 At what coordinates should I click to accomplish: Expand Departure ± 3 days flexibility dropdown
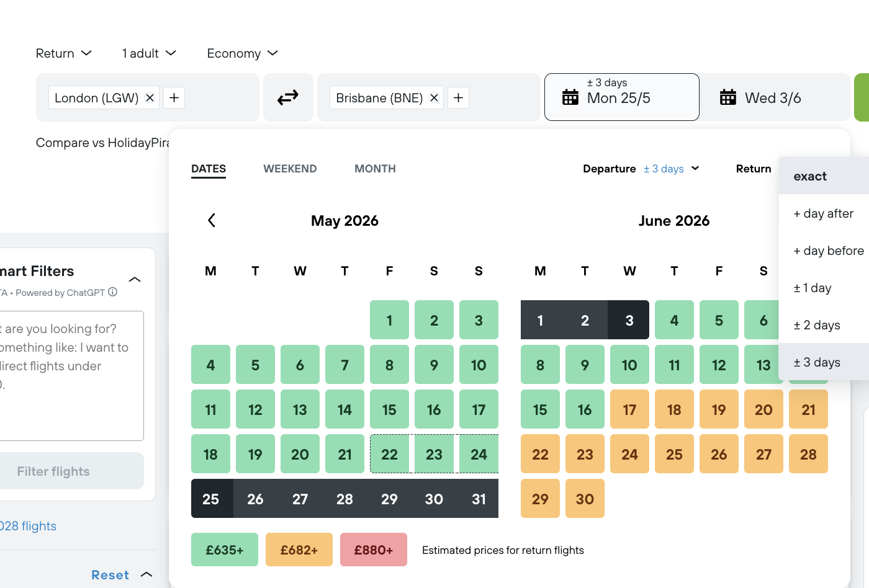(671, 169)
